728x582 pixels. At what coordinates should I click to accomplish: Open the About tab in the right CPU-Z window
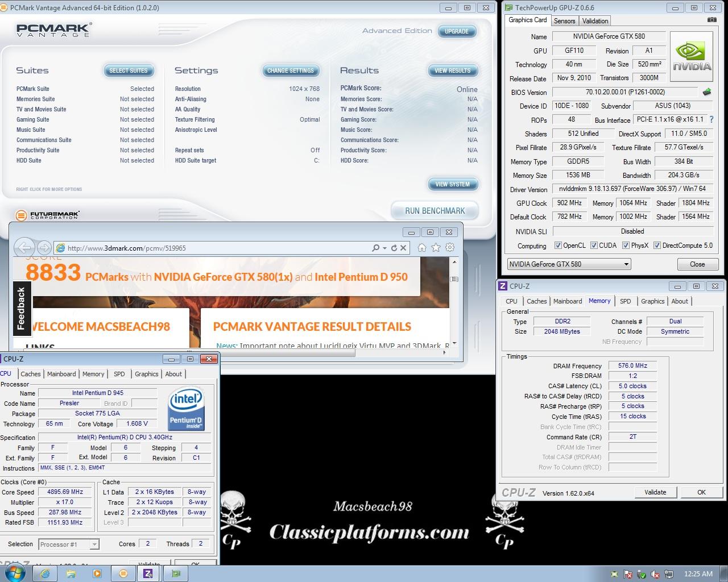pos(679,301)
